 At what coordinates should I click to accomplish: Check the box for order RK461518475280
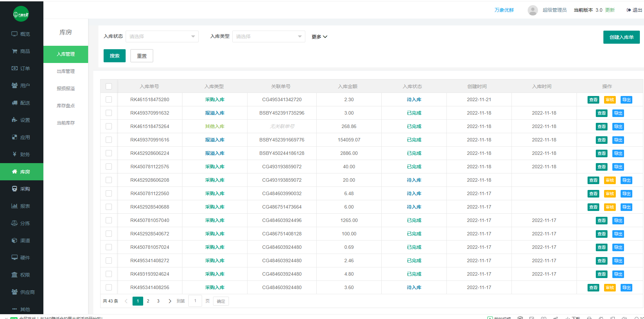[109, 99]
